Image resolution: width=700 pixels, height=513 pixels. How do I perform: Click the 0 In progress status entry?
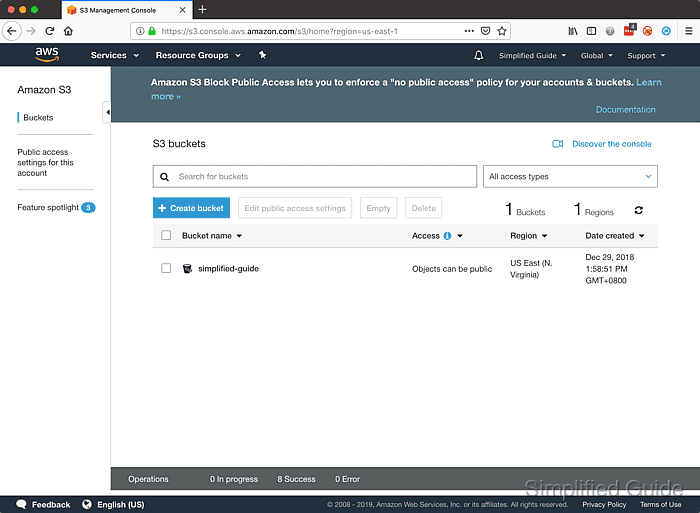[x=234, y=479]
